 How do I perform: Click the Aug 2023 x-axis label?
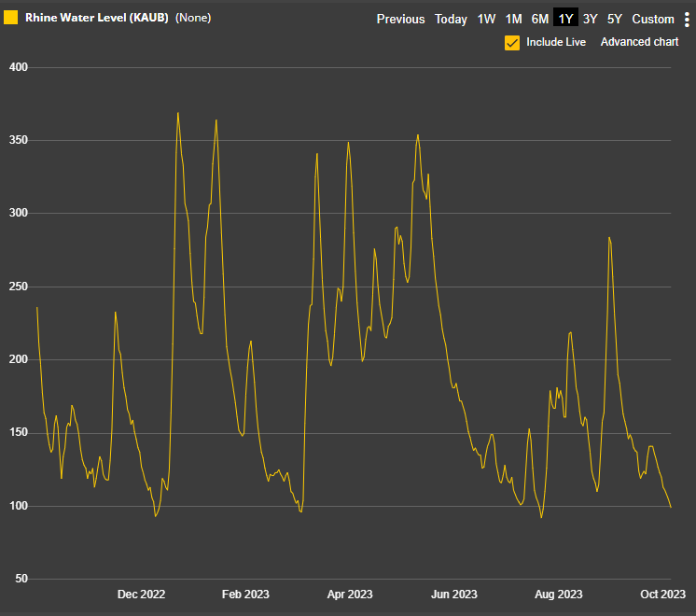click(559, 595)
